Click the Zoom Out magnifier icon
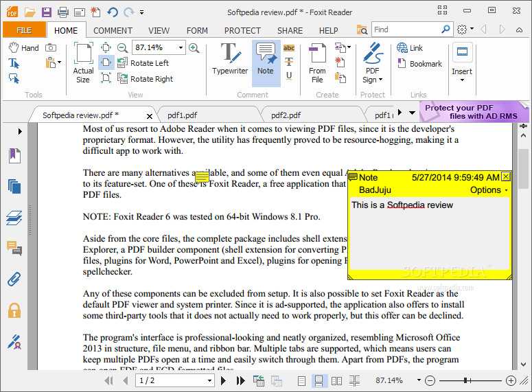Viewport: 532px width, 392px height. [x=122, y=47]
